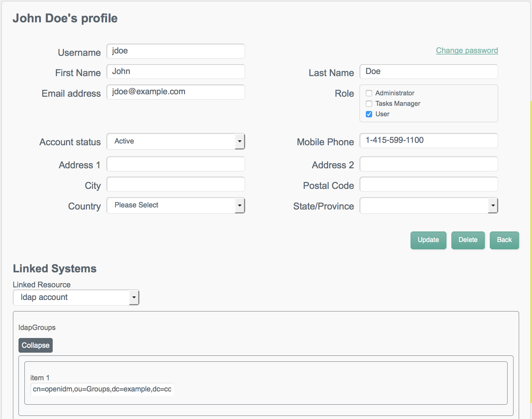The height and width of the screenshot is (419, 532).
Task: Open the Linked Resource dropdown
Action: [x=76, y=297]
